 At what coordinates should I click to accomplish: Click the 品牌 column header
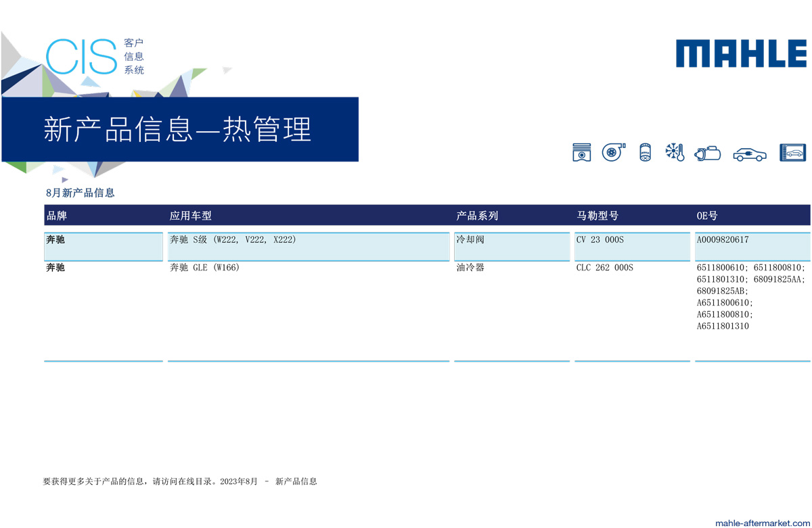57,216
